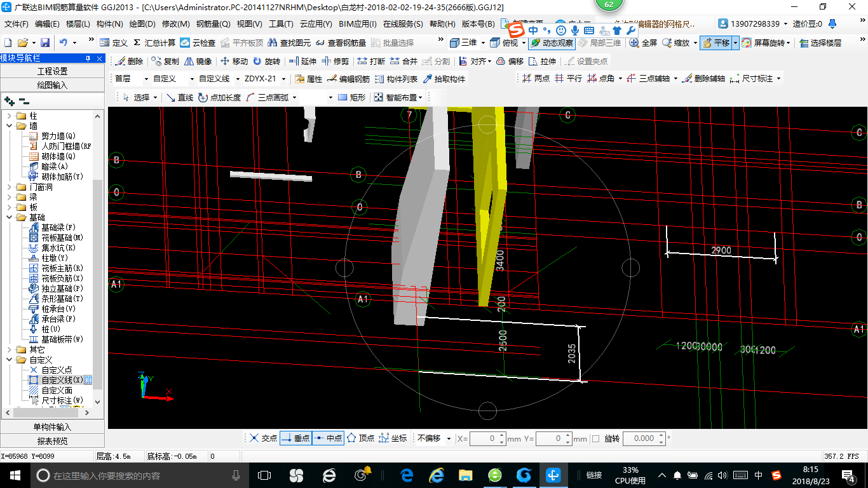The width and height of the screenshot is (868, 488).
Task: Select the 旋转 rotate tool
Action: (266, 61)
